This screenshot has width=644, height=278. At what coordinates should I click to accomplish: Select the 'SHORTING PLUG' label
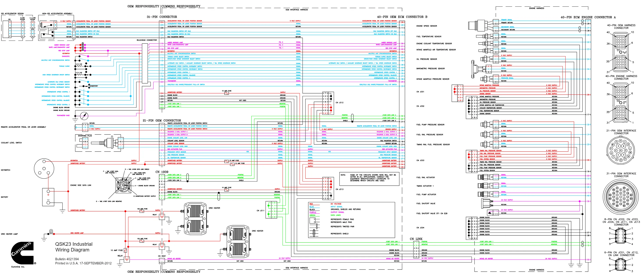[x=85, y=136]
